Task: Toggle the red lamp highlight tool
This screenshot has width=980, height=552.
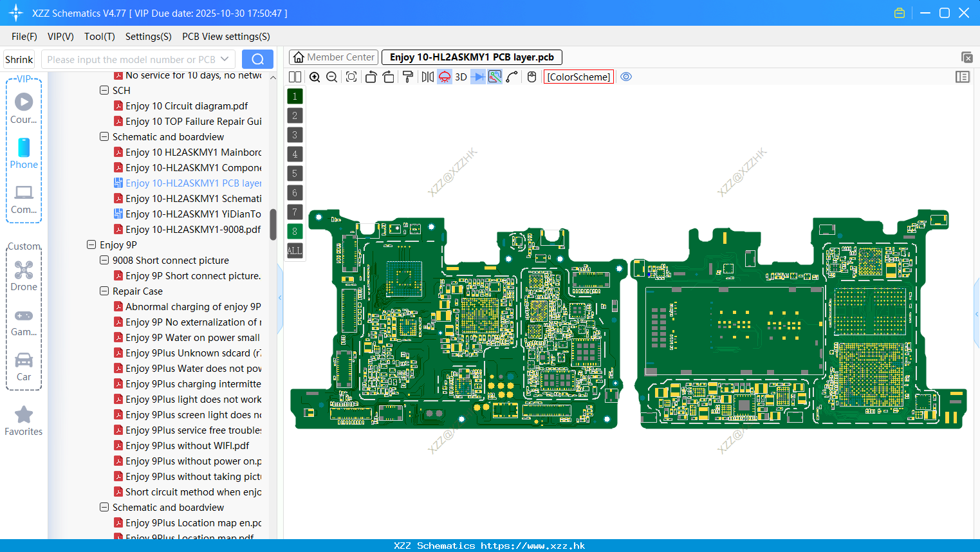Action: [445, 77]
